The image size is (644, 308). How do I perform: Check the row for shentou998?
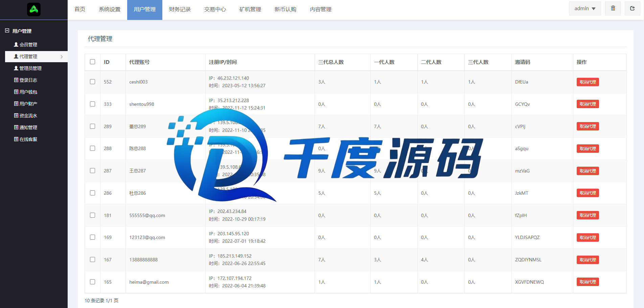click(x=93, y=104)
